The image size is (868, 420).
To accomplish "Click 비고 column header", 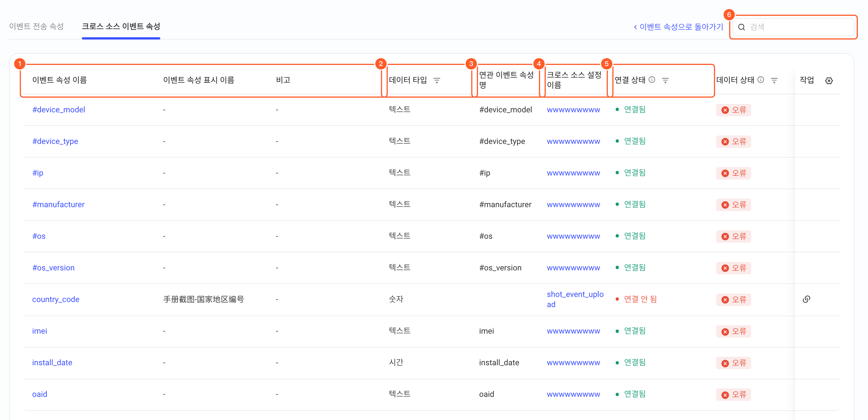I will point(283,80).
